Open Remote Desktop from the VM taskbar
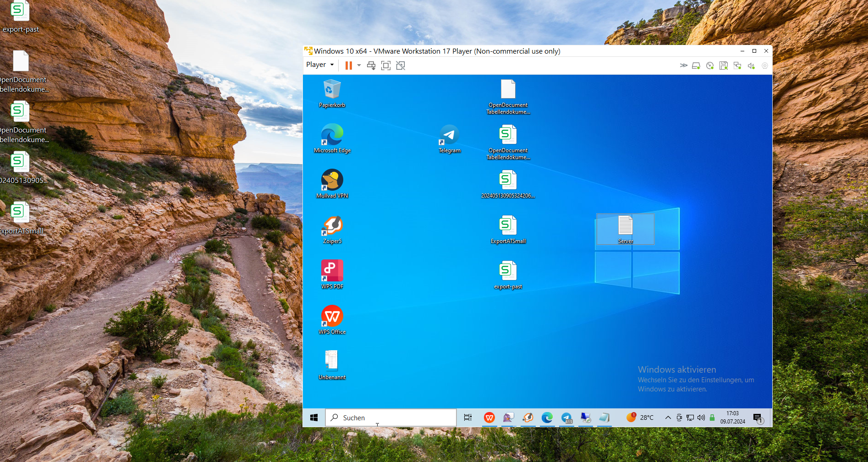Image resolution: width=868 pixels, height=462 pixels. (x=585, y=418)
